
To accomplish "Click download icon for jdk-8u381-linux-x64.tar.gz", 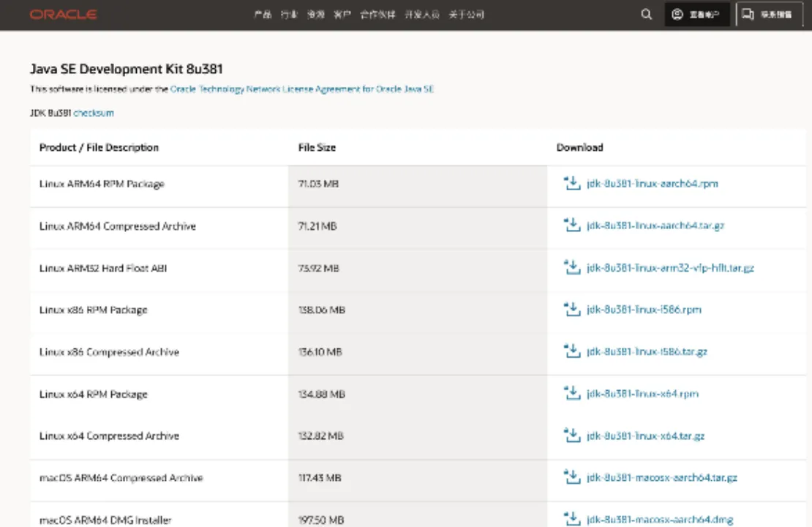I will [x=571, y=436].
